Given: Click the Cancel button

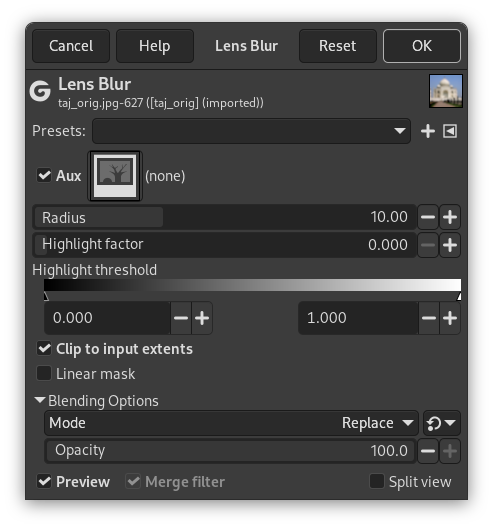Looking at the screenshot, I should tap(71, 46).
